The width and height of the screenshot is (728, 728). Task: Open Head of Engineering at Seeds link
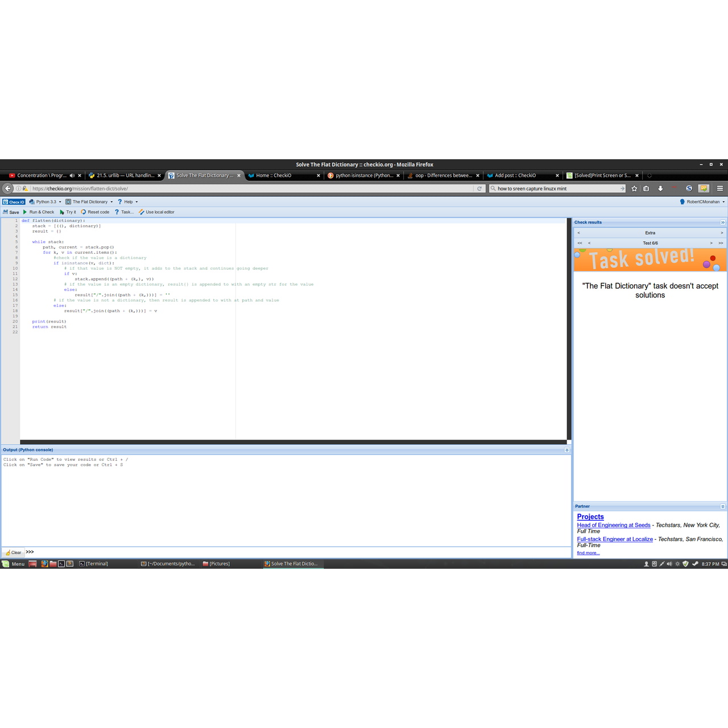tap(613, 526)
